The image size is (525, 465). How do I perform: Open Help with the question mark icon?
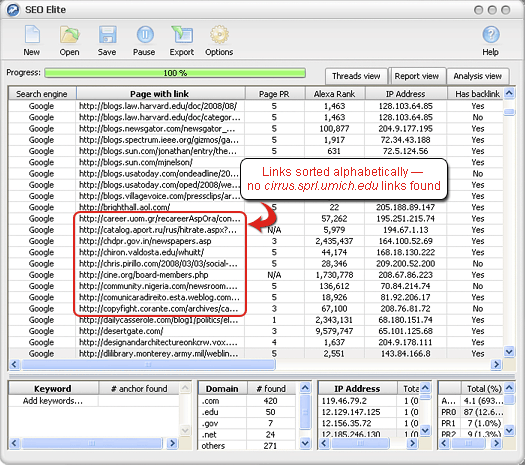(x=491, y=34)
